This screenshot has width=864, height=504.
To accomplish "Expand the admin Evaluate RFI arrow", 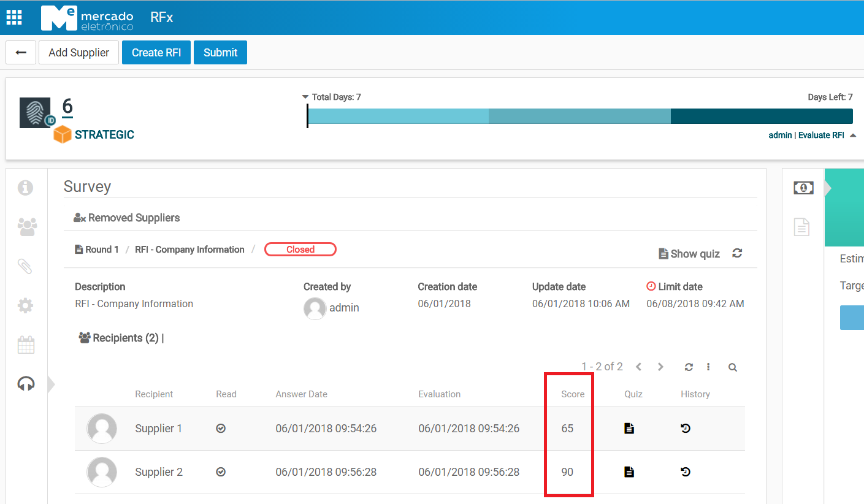I will (853, 136).
